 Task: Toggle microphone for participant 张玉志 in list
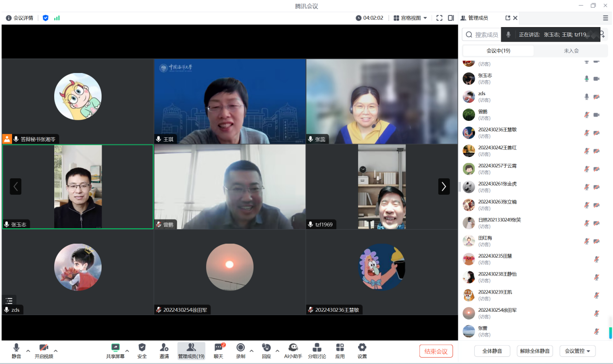click(x=586, y=79)
